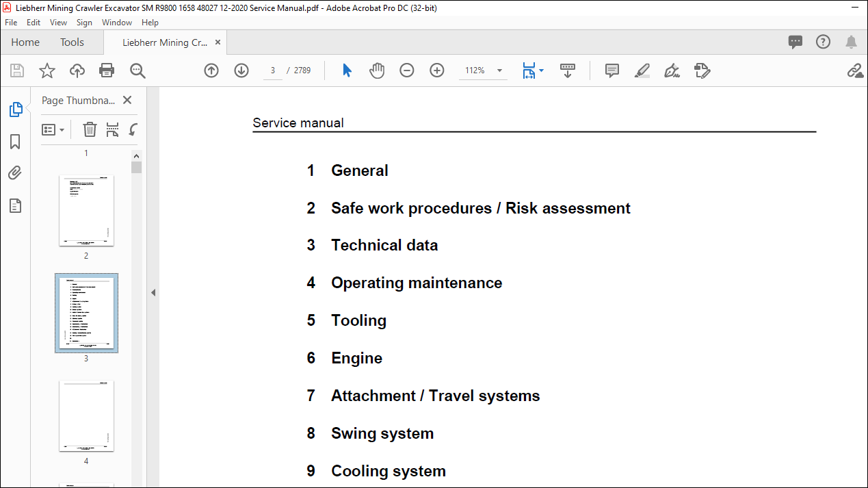Click the thumbnails panel scrollbar handle
Viewport: 868px width, 488px height.
pos(136,168)
